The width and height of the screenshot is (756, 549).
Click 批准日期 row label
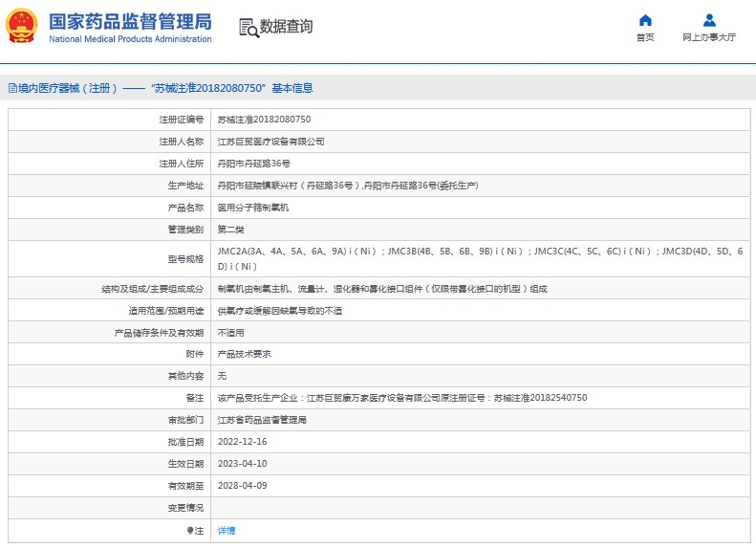[x=185, y=442]
